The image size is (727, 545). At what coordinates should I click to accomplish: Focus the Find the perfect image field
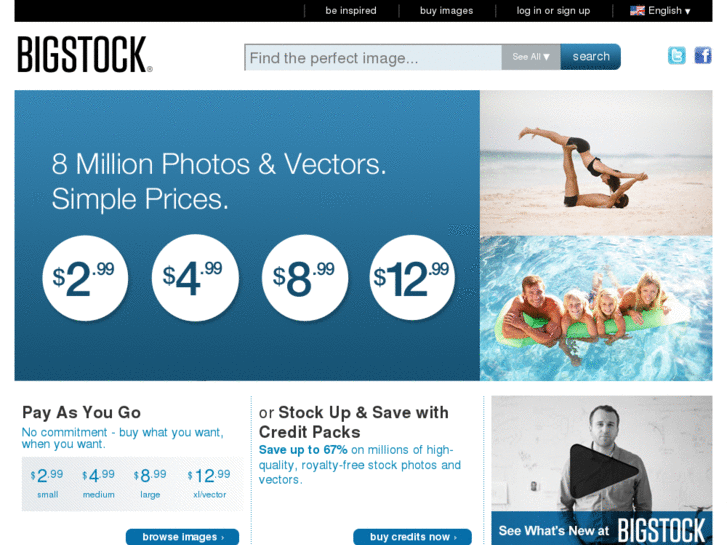[373, 58]
